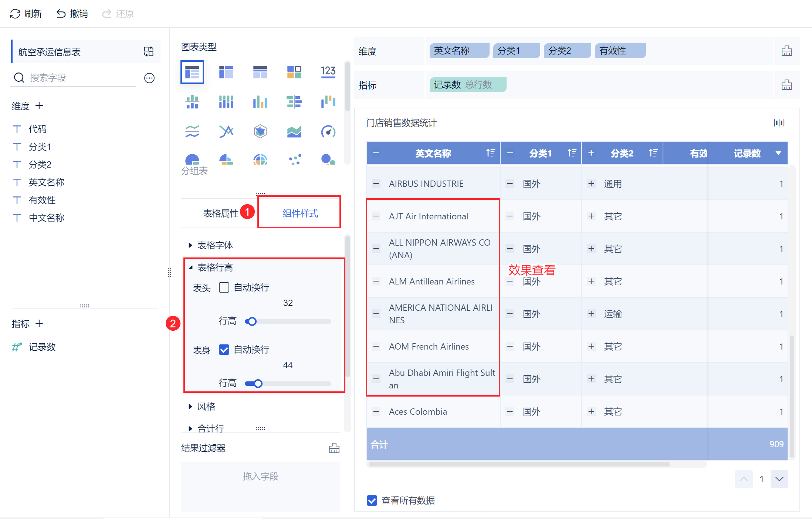Select the 123 KPI indicator card chart type
The image size is (812, 519).
pos(328,71)
